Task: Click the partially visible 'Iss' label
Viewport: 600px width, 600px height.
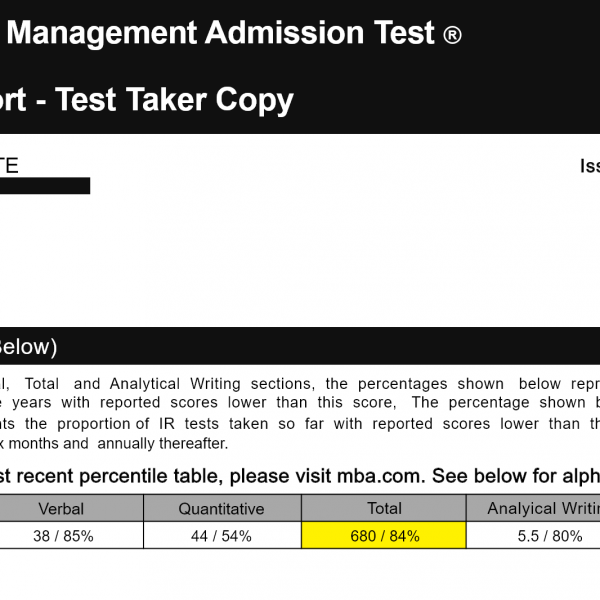Action: tap(589, 166)
